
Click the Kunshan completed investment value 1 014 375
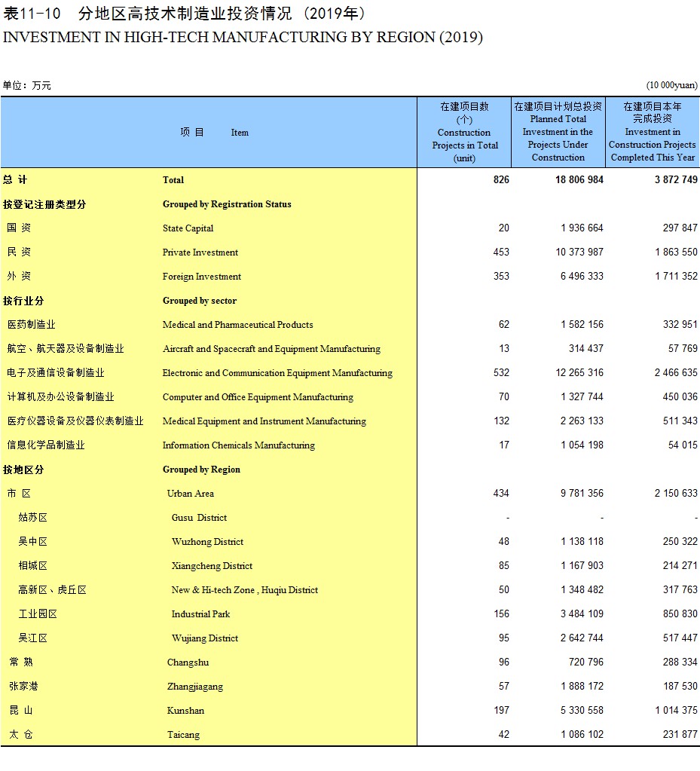pos(676,710)
